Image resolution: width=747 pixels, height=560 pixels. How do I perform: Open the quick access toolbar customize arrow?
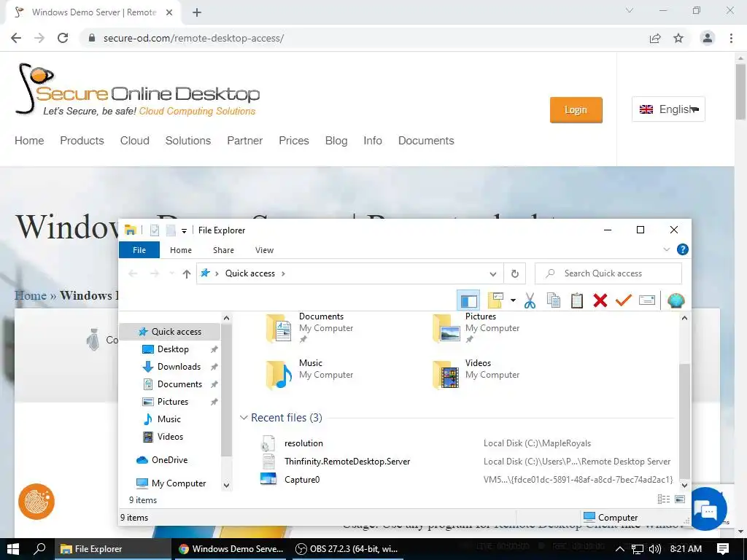click(x=184, y=231)
